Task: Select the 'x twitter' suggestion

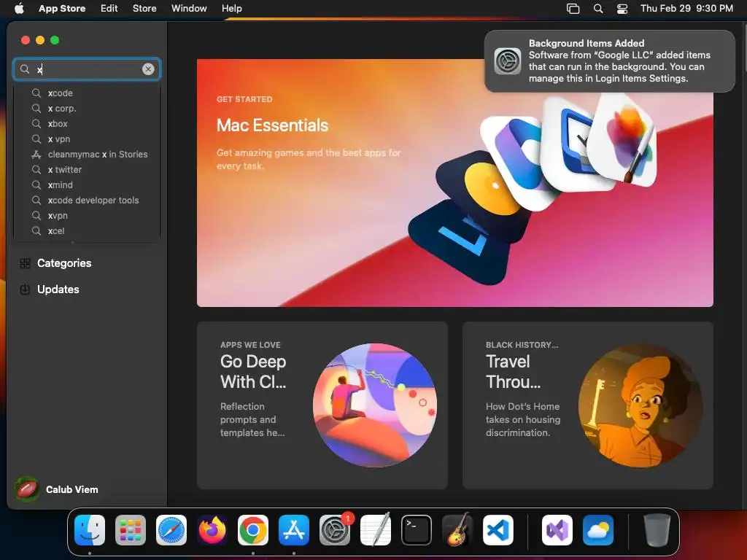Action: click(x=87, y=169)
